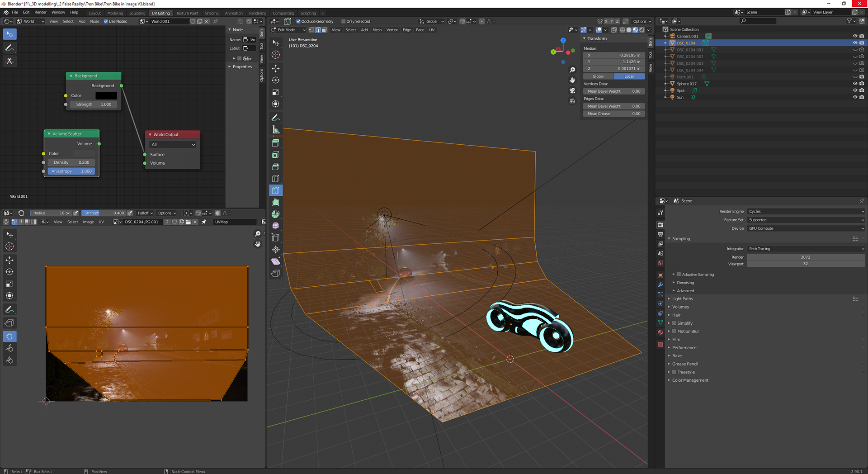Viewport: 868px width, 474px height.
Task: Click the Render samples field 3072
Action: (x=806, y=257)
